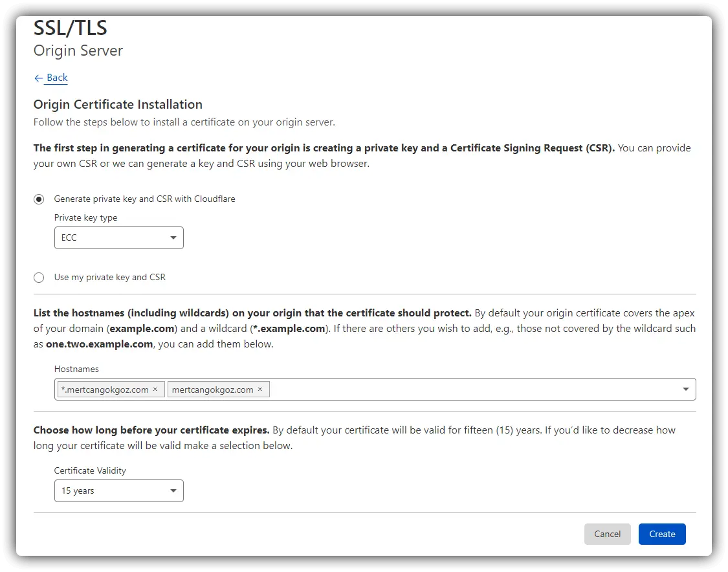The width and height of the screenshot is (728, 572).
Task: Cancel the certificate creation
Action: [x=607, y=534]
